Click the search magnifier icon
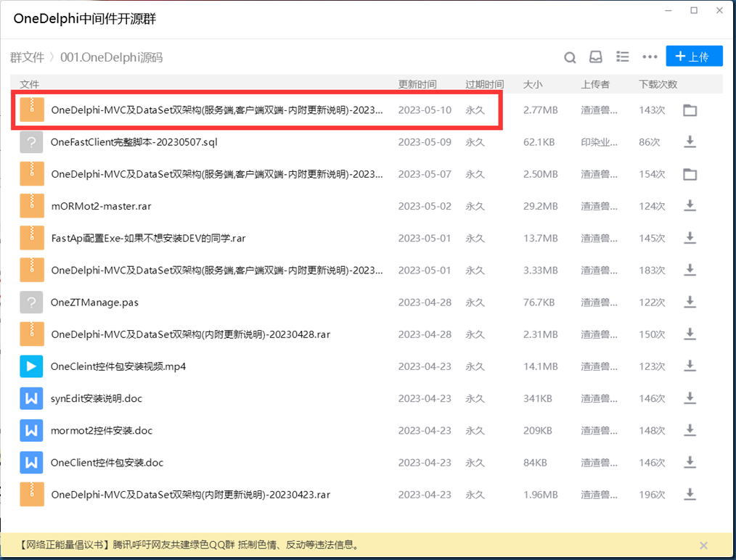The image size is (736, 560). tap(570, 57)
